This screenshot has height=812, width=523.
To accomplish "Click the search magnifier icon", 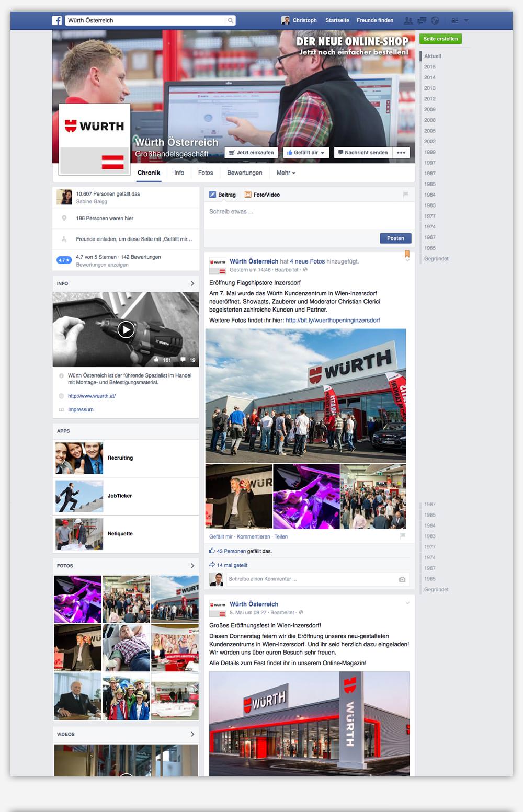I will point(230,20).
